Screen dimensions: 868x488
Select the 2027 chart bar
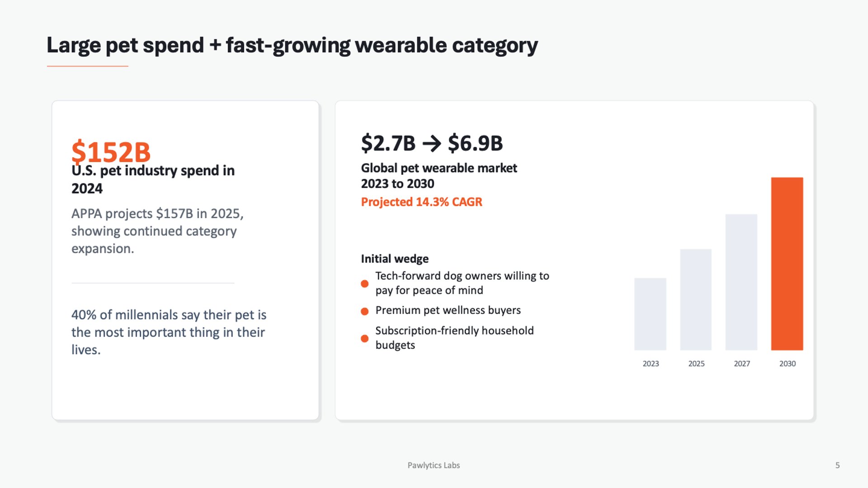tap(741, 282)
